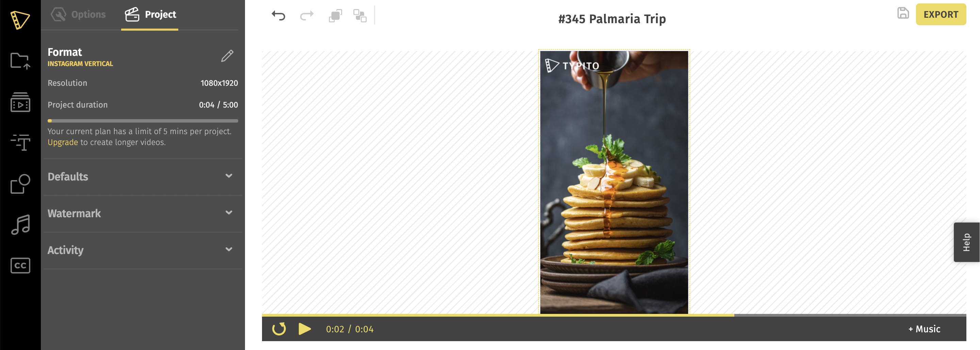Open the video templates sidebar icon

pyautogui.click(x=20, y=102)
